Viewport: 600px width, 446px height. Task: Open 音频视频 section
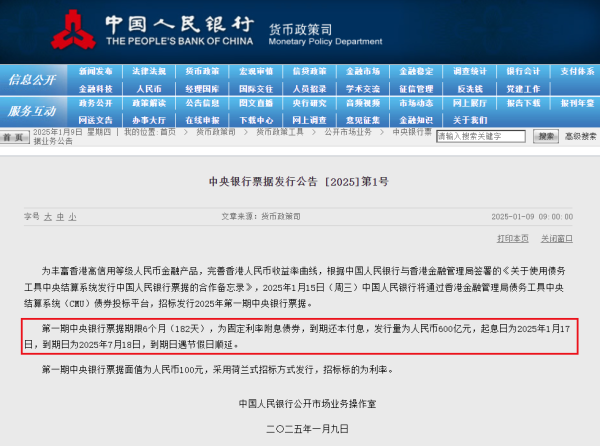tap(363, 103)
